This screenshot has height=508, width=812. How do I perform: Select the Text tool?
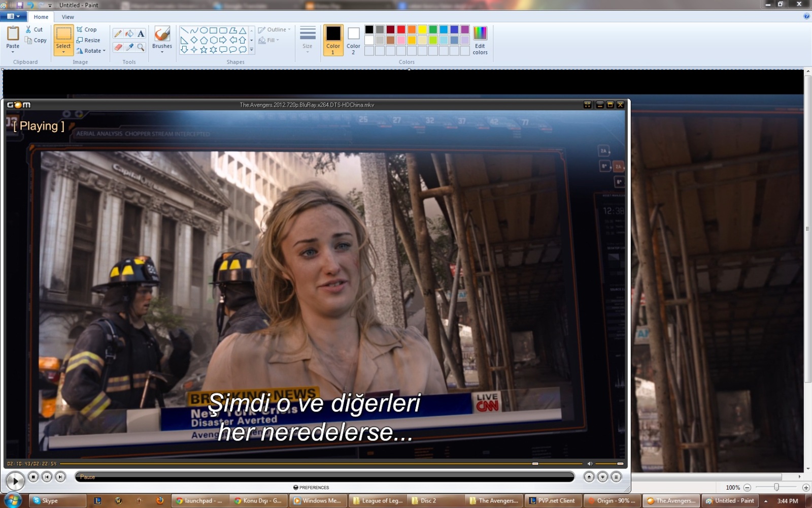tap(141, 34)
